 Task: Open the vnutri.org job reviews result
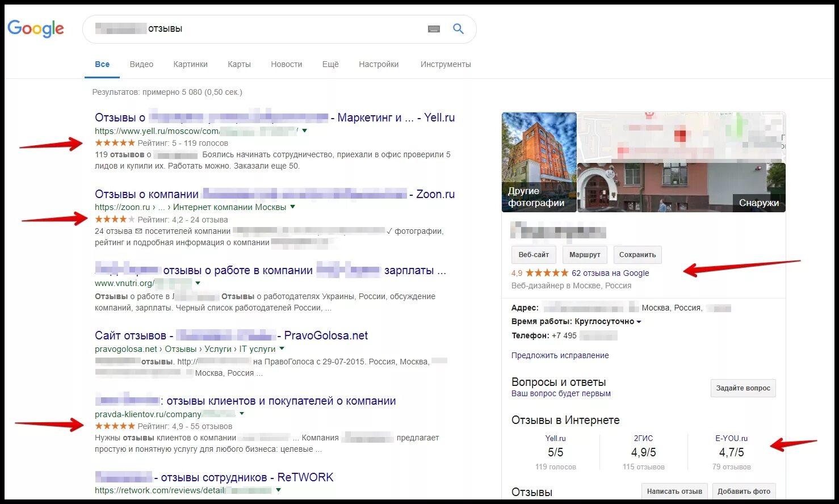[271, 271]
